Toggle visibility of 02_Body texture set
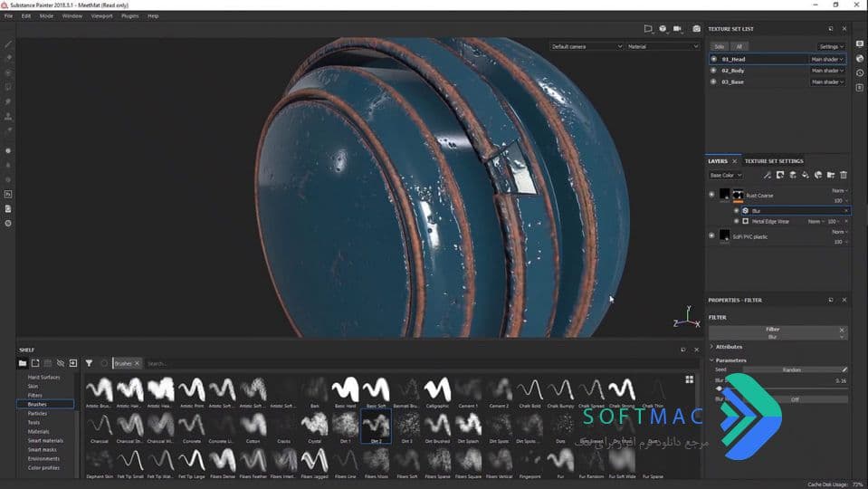 click(713, 71)
